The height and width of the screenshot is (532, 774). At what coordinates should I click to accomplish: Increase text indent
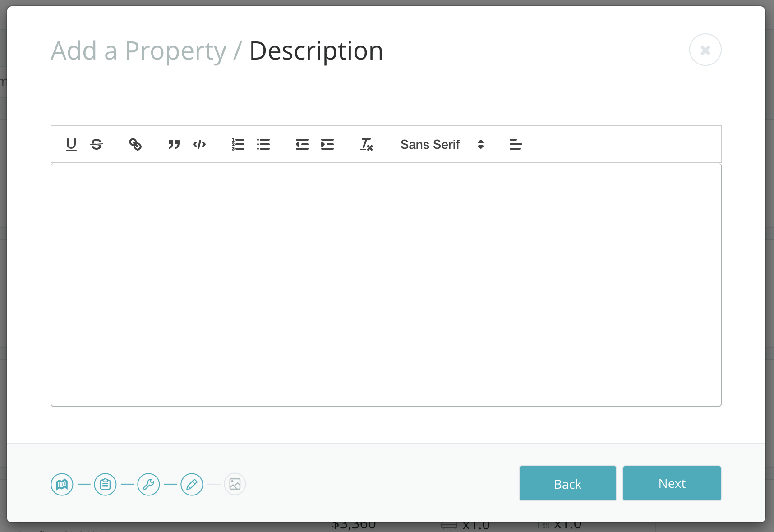(x=327, y=144)
